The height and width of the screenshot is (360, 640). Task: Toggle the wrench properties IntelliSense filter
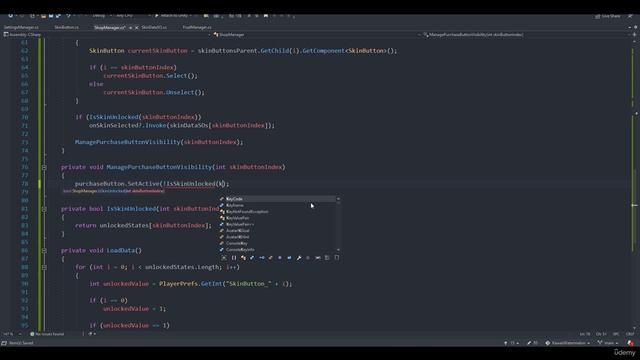pyautogui.click(x=299, y=258)
